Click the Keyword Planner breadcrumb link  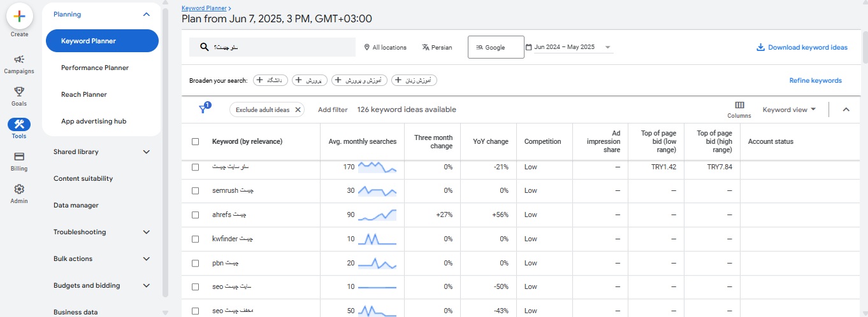(204, 8)
